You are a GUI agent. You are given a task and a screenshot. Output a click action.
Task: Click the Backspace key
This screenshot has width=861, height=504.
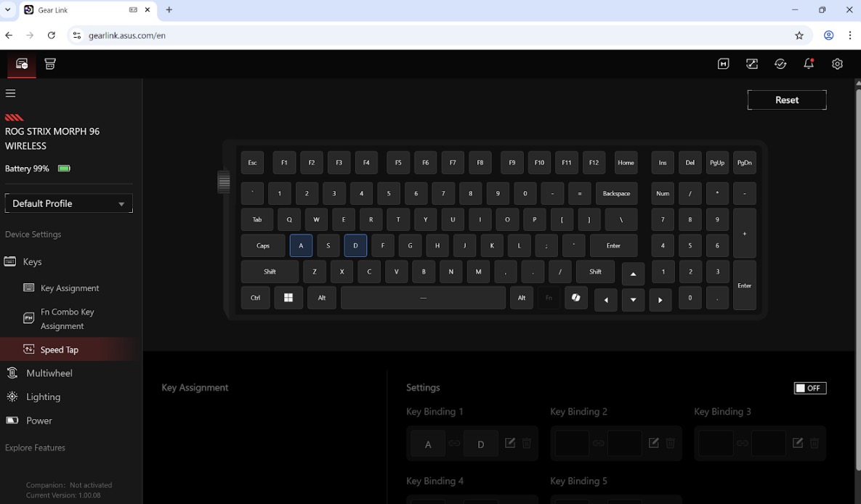[x=617, y=193]
